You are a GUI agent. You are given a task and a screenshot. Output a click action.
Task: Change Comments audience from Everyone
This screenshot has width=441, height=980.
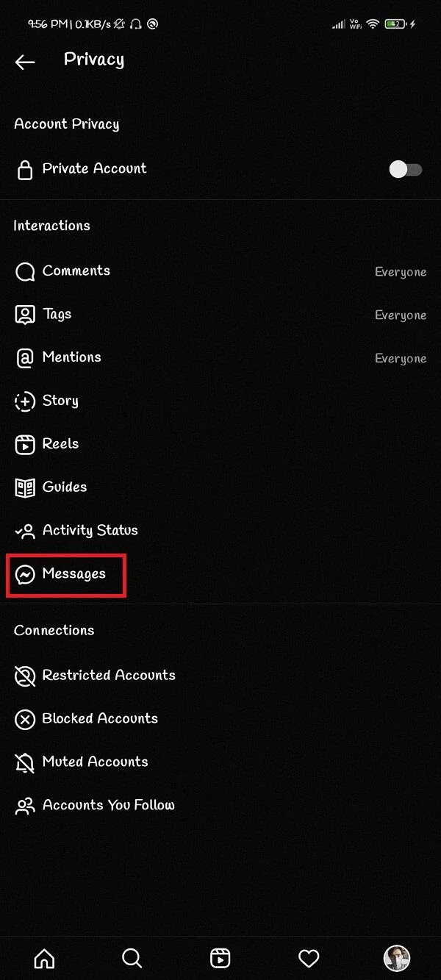tap(401, 271)
